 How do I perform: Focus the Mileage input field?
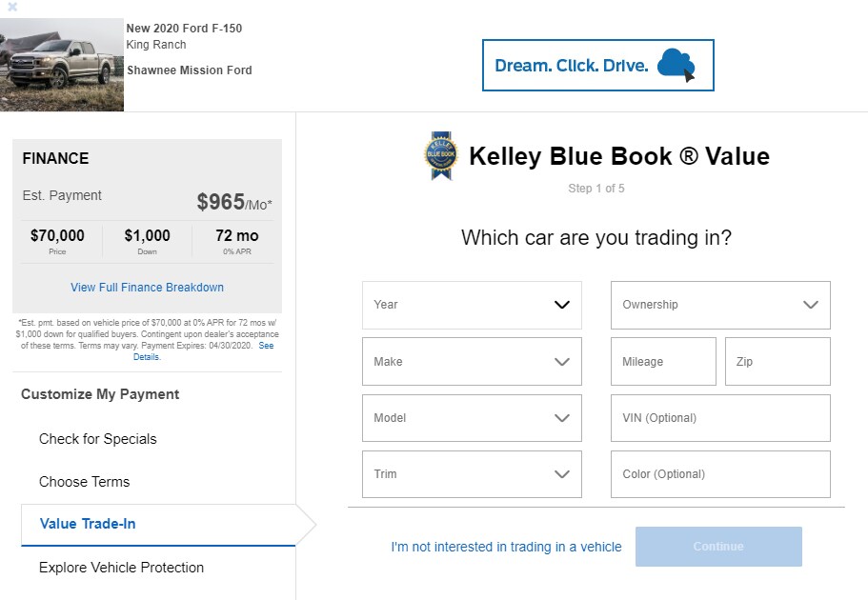tap(663, 362)
